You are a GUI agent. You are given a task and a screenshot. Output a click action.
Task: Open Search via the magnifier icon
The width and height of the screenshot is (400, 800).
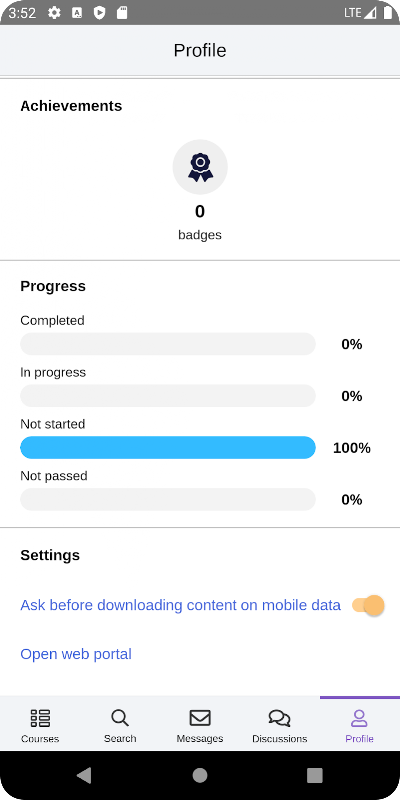pyautogui.click(x=120, y=718)
